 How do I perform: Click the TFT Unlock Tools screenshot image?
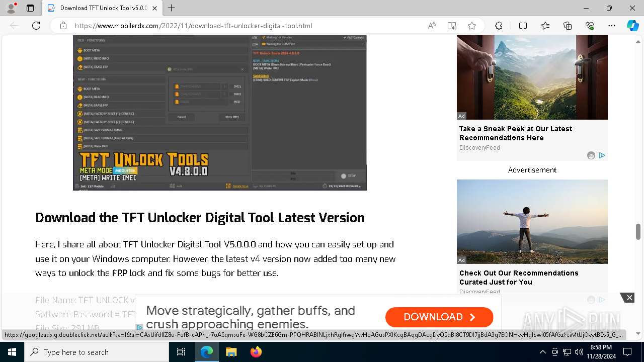[220, 113]
